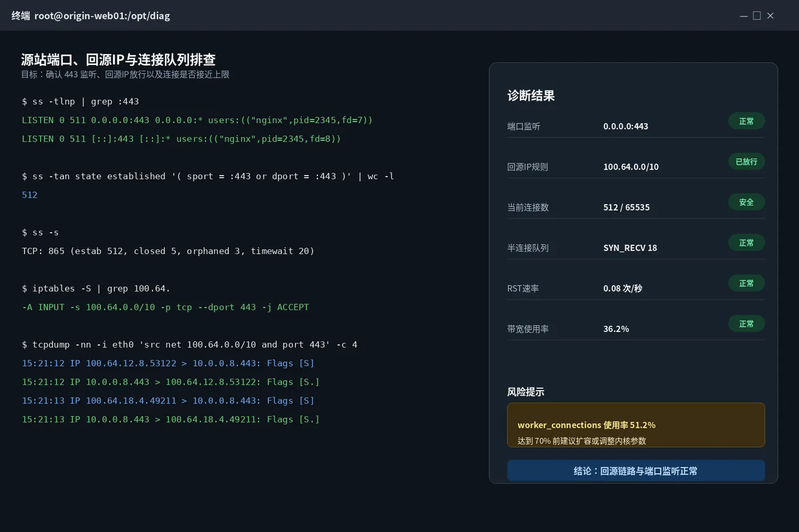The height and width of the screenshot is (532, 799).
Task: Select the value 36.2%
Action: click(x=616, y=328)
